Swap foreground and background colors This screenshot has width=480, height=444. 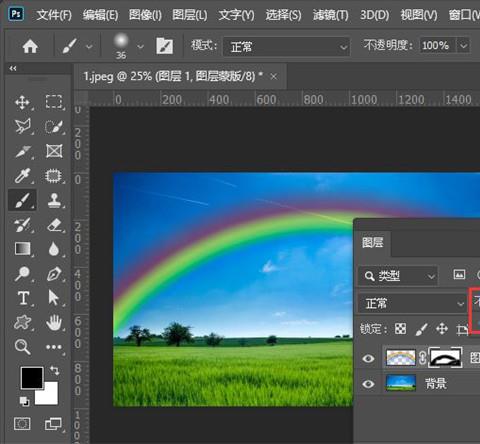point(54,370)
